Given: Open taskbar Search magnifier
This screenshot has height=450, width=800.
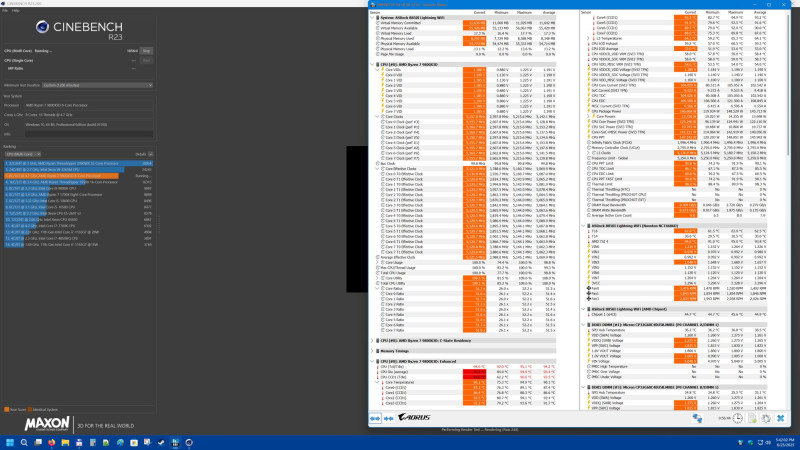Looking at the screenshot, I should [23, 442].
